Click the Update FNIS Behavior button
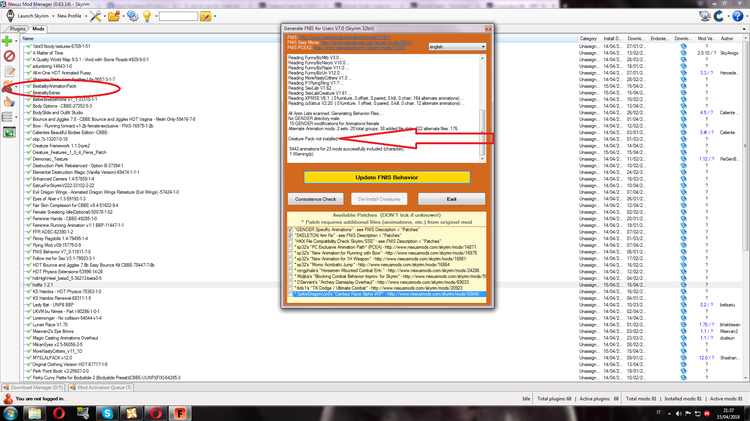This screenshot has height=421, width=750. click(x=387, y=177)
